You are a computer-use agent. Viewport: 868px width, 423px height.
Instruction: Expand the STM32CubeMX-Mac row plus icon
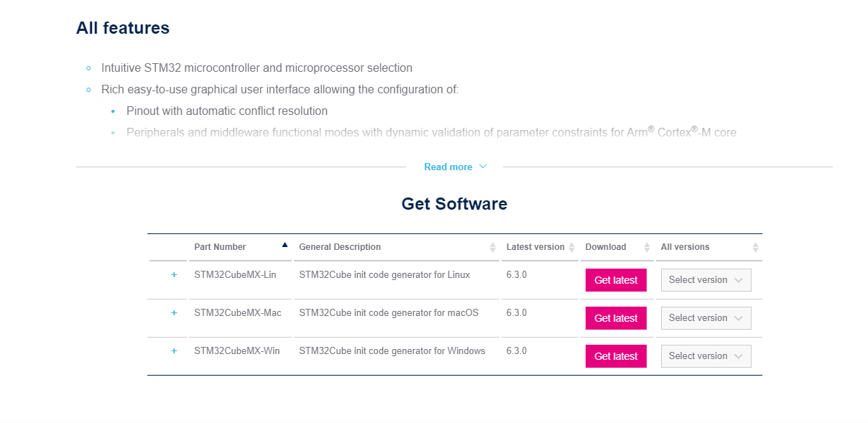(174, 313)
